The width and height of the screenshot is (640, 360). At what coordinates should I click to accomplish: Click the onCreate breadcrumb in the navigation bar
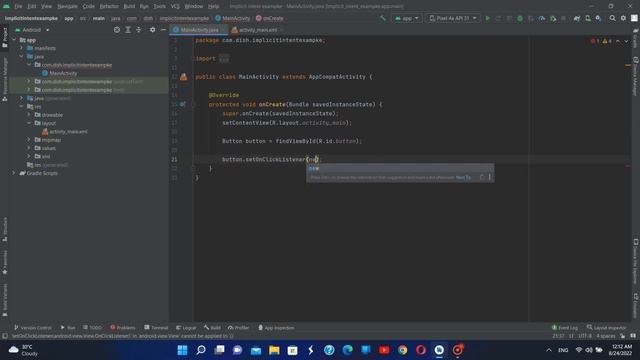coord(269,18)
